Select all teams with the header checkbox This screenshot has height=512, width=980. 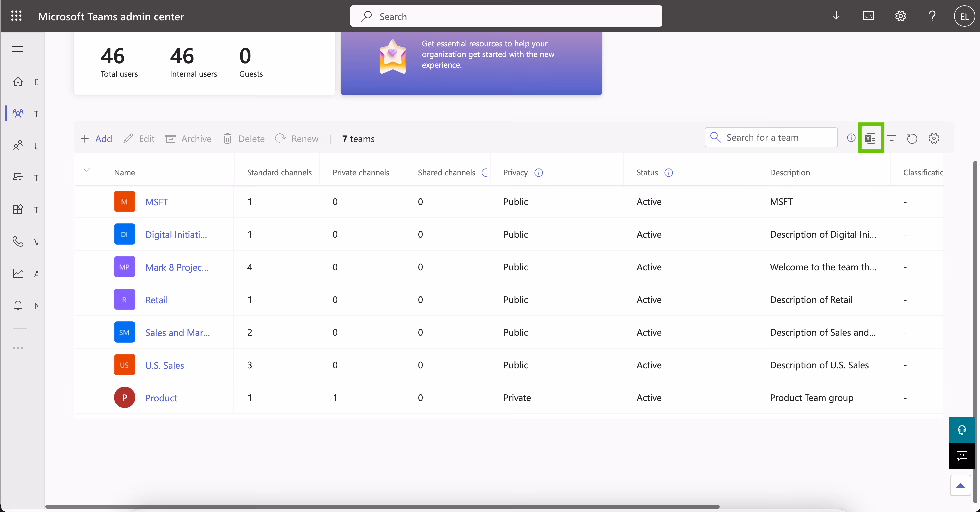87,170
